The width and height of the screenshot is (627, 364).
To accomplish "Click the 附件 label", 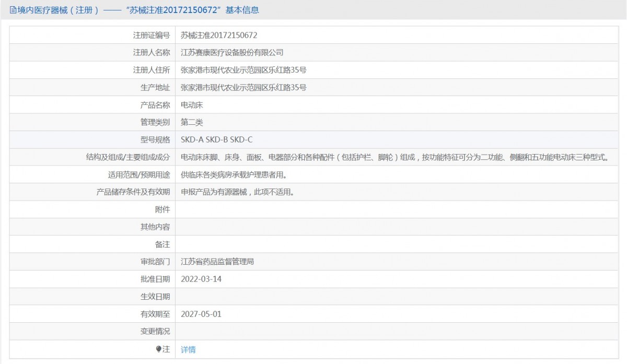I will pos(162,209).
